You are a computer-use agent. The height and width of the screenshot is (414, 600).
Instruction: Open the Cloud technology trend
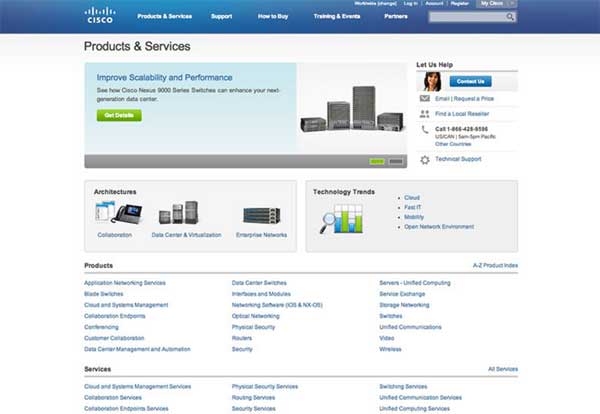click(x=412, y=198)
